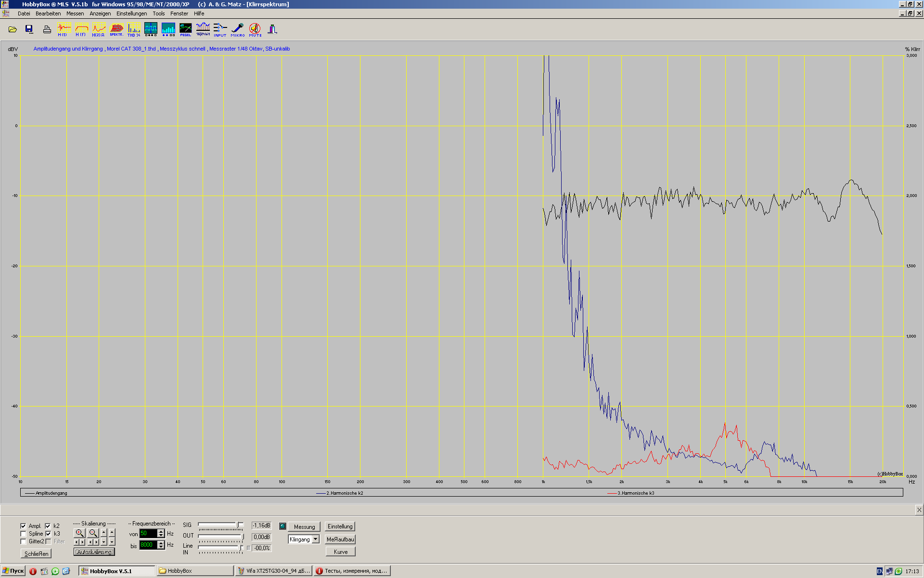The width and height of the screenshot is (924, 578).
Task: Select the frequency response H(f) icon
Action: tap(81, 29)
